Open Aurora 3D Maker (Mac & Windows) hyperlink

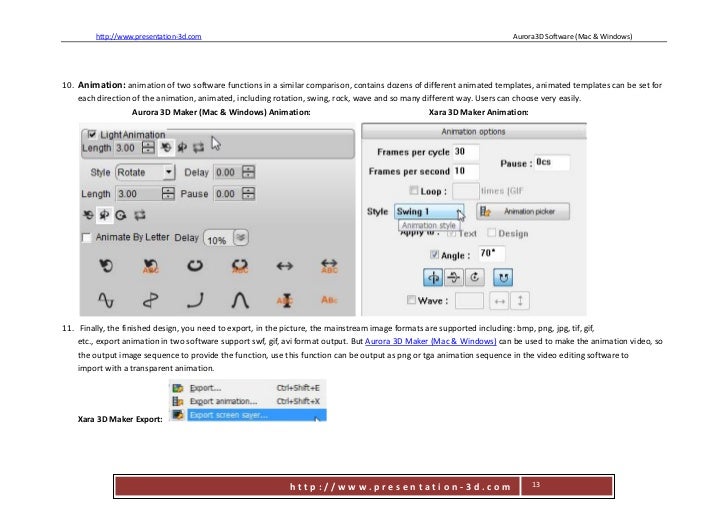[430, 341]
